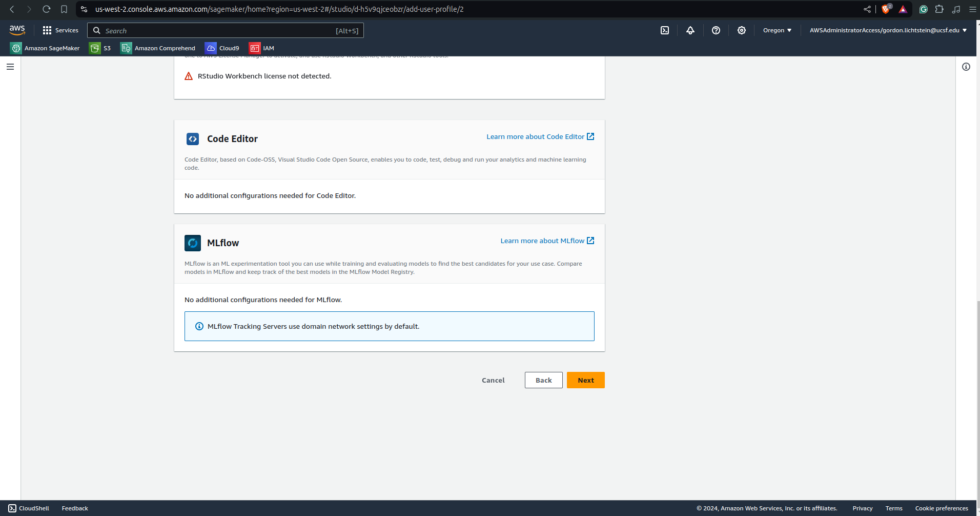The height and width of the screenshot is (516, 980).
Task: Open the Oregon region dropdown
Action: point(777,30)
